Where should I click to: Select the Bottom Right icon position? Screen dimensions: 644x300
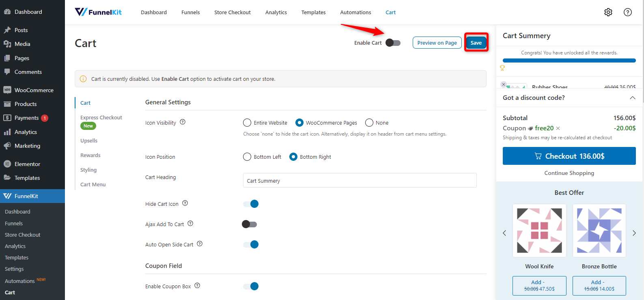pos(293,157)
